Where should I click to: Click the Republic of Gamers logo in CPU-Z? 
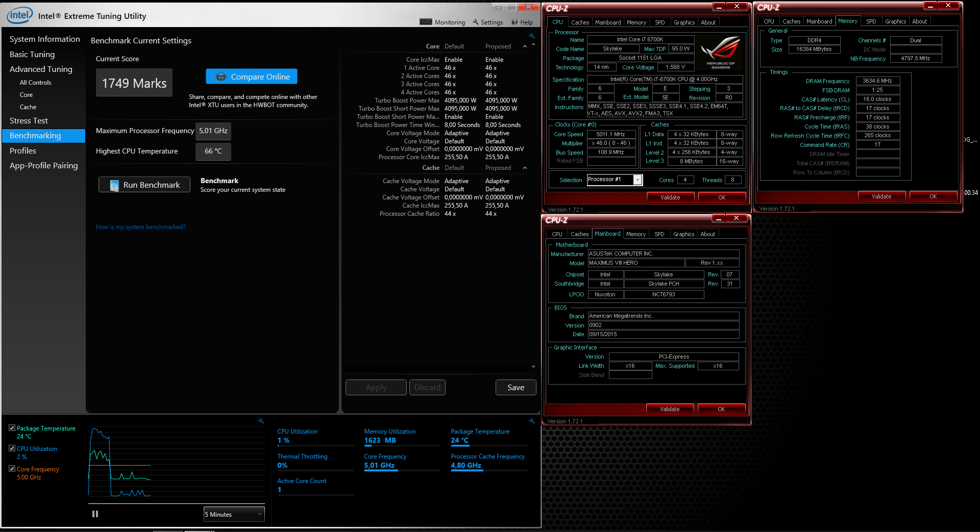[x=721, y=53]
